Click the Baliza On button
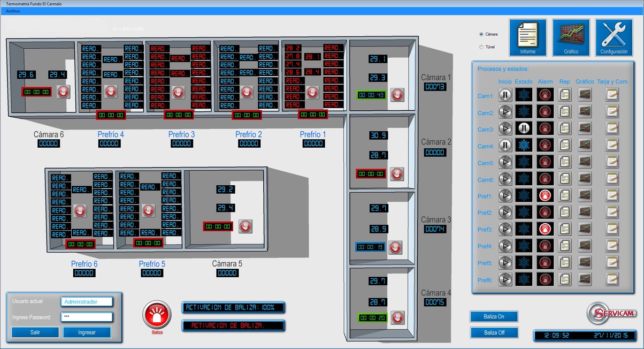644x349 pixels. click(494, 316)
